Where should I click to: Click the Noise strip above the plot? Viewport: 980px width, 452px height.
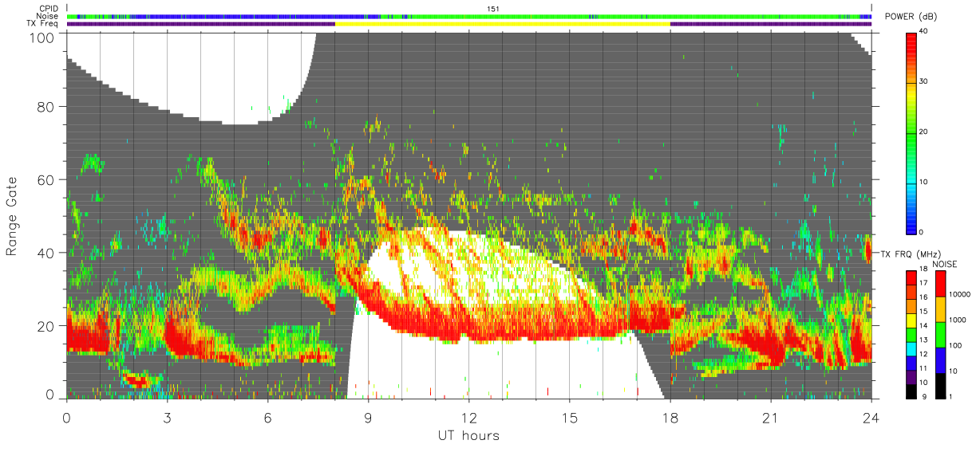click(469, 16)
